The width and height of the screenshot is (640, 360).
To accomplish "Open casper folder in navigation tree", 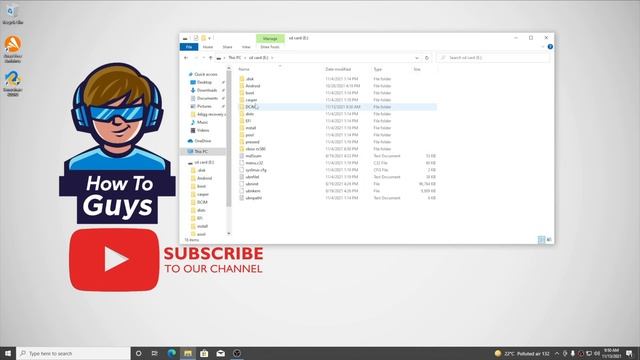I will (203, 194).
